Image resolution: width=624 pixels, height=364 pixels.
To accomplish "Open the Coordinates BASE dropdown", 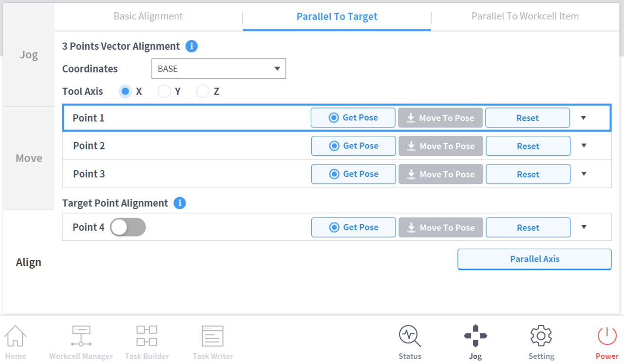I will click(219, 69).
